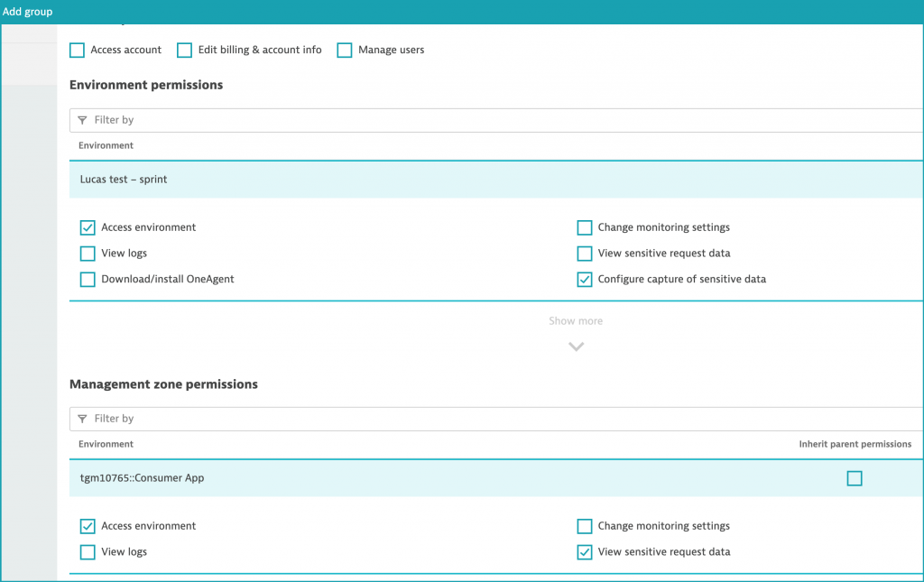Focus the Management zone permissions Filter by field
Viewport: 924px width, 582px height.
[x=496, y=419]
